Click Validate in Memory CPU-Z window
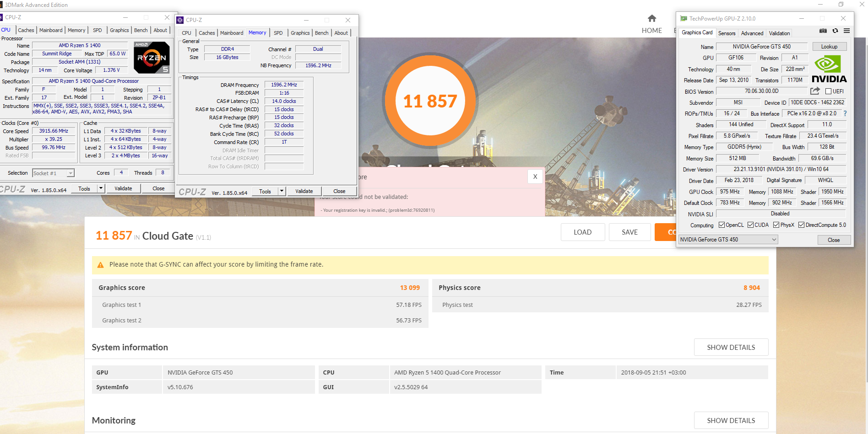Viewport: 868px width, 434px height. click(304, 191)
